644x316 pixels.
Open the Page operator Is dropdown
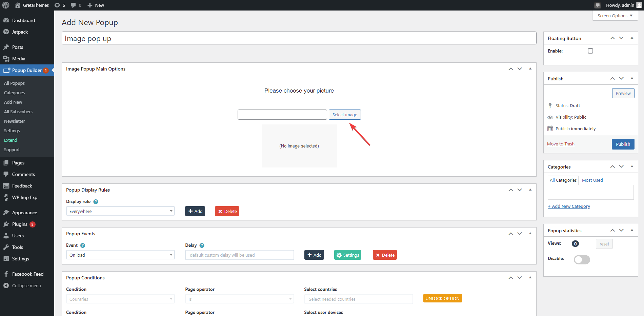point(239,299)
